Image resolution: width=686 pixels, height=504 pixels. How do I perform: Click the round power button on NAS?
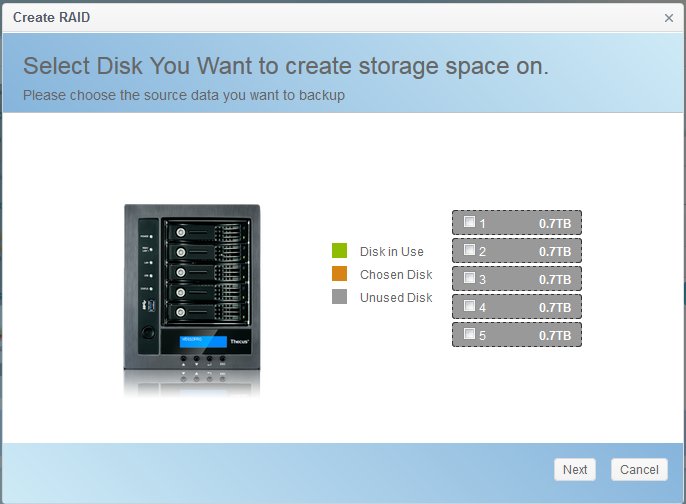[x=149, y=332]
